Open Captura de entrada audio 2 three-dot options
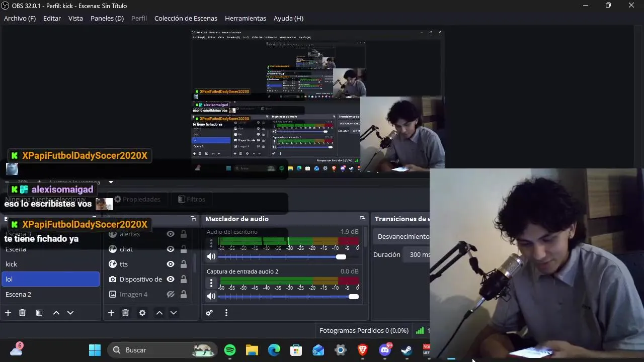The image size is (644, 362). [x=211, y=283]
